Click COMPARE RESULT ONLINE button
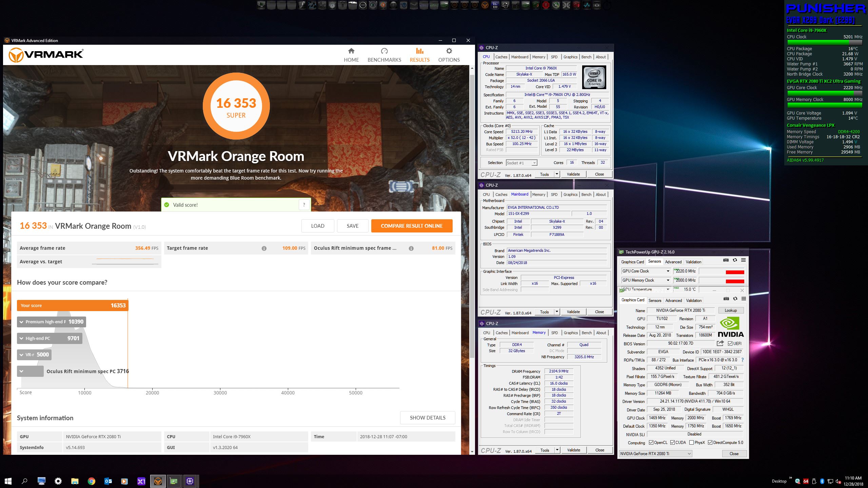Viewport: 868px width, 488px height. coord(412,226)
